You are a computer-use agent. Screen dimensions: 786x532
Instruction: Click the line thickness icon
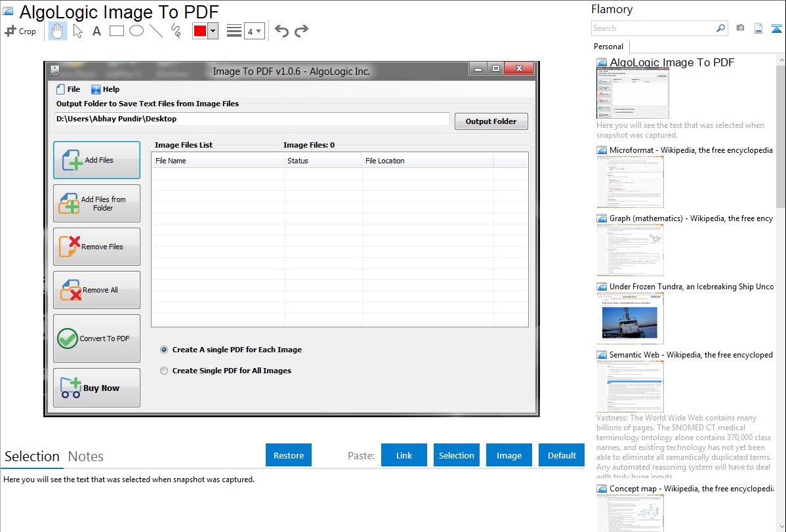[234, 31]
